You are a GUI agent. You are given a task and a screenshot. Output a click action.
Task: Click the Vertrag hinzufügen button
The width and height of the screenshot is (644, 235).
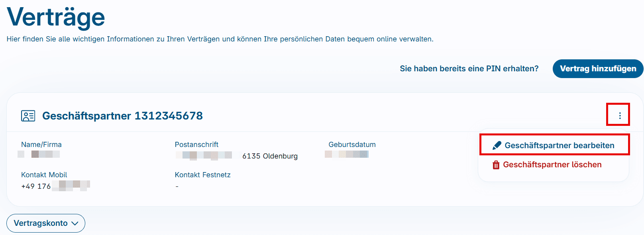point(598,69)
